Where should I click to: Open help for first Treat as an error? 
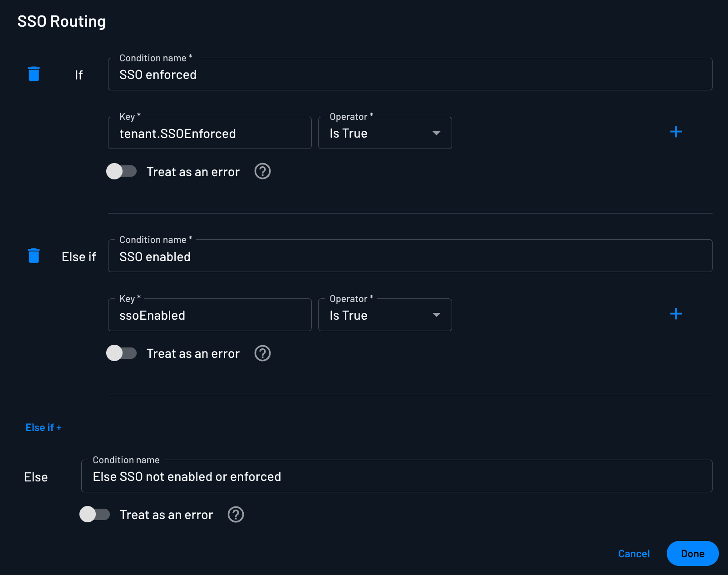(x=262, y=171)
